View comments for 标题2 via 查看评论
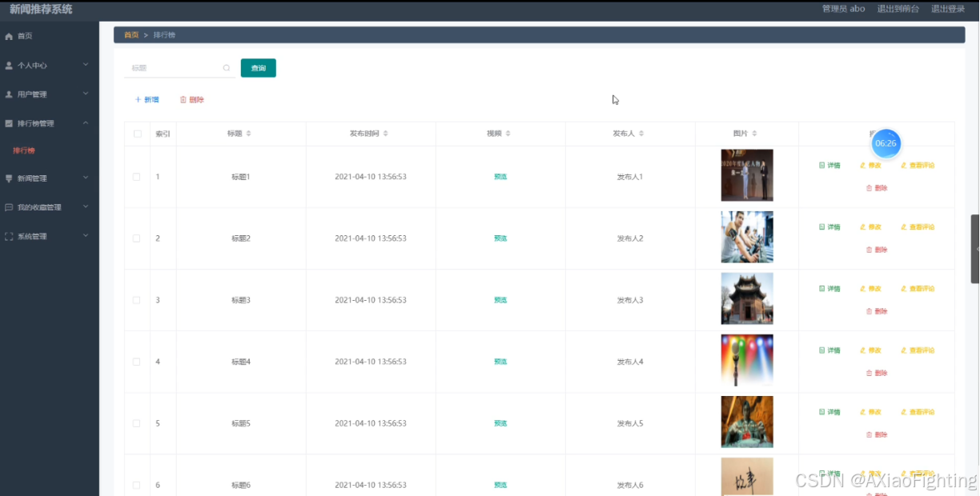Screen dimensions: 980x496 [x=918, y=227]
